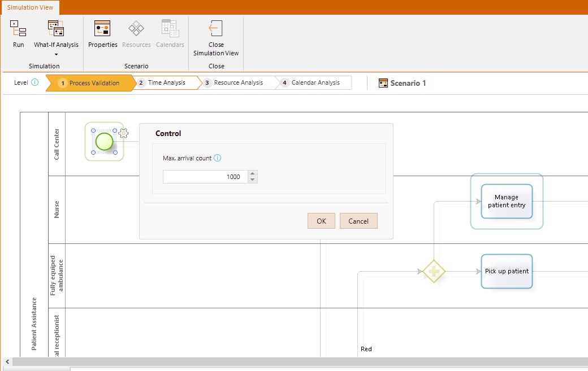Screen dimensions: 588x371
Task: Cancel the Control dialog
Action: [x=358, y=221]
